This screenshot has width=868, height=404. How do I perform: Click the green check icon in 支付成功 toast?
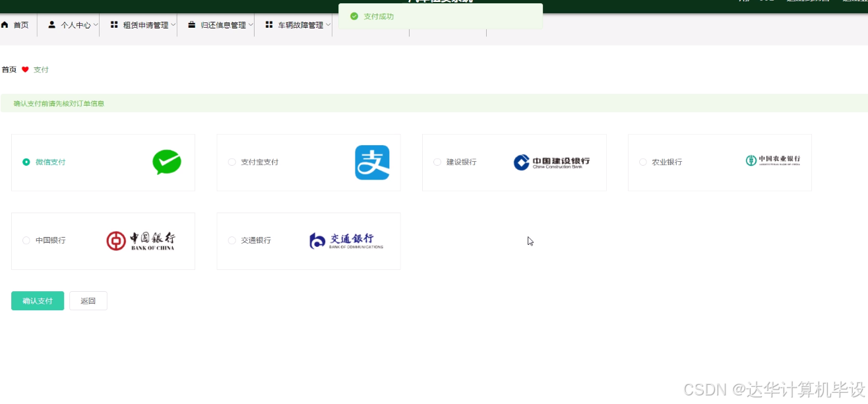[x=354, y=16]
